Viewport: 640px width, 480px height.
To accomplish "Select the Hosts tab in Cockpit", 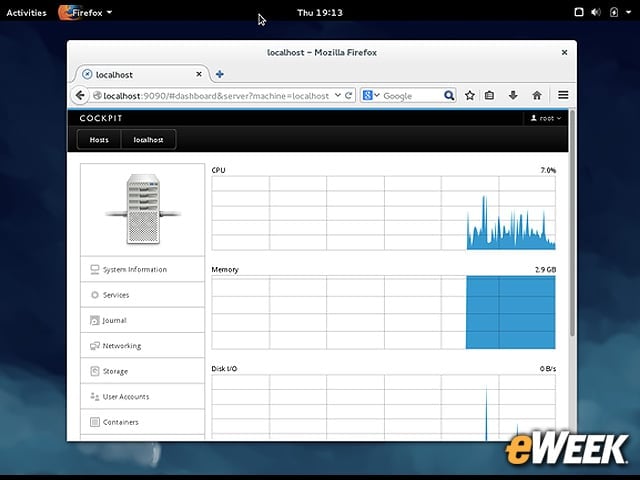I will (x=99, y=140).
